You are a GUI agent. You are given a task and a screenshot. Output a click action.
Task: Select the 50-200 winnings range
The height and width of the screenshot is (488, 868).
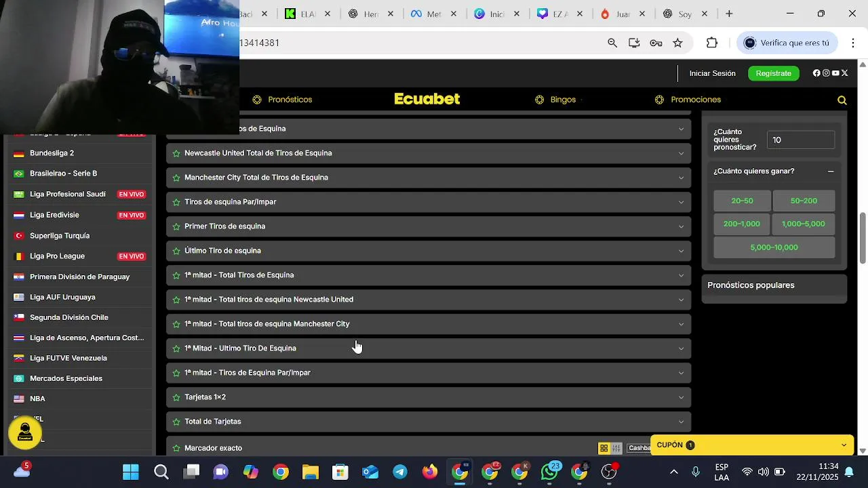click(x=804, y=201)
